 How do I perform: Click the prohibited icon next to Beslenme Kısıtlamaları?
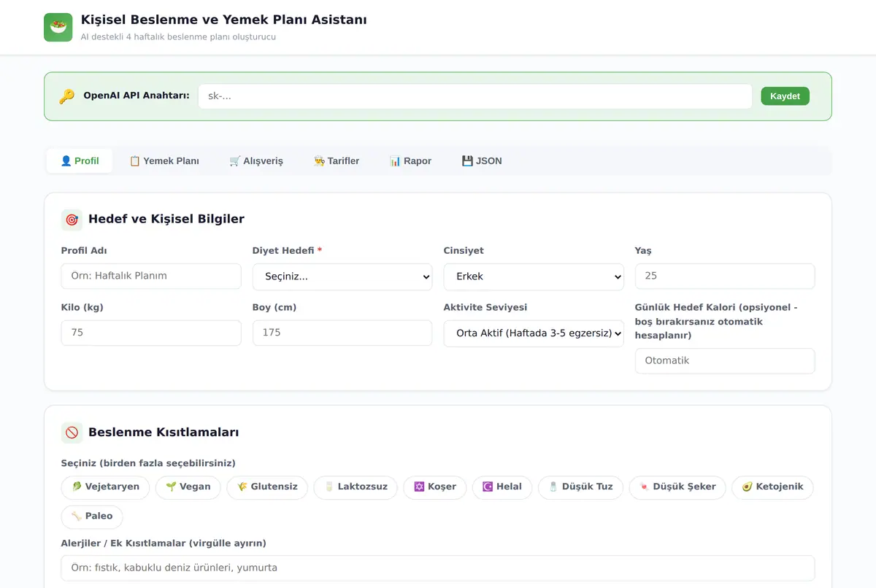click(72, 433)
